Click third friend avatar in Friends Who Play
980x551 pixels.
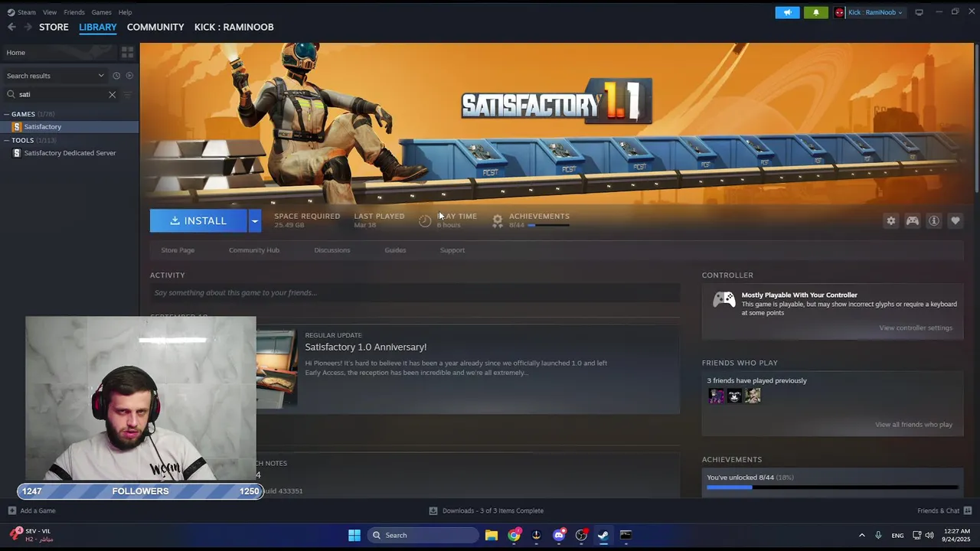pos(753,396)
